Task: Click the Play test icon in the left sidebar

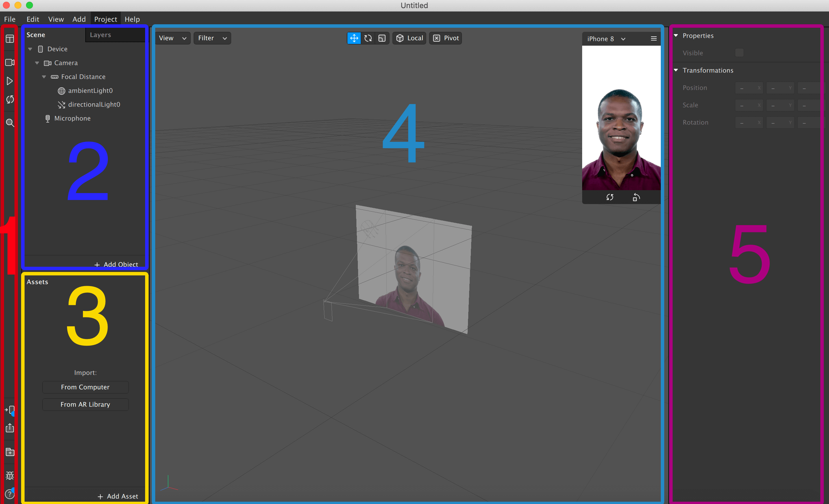Action: click(10, 81)
